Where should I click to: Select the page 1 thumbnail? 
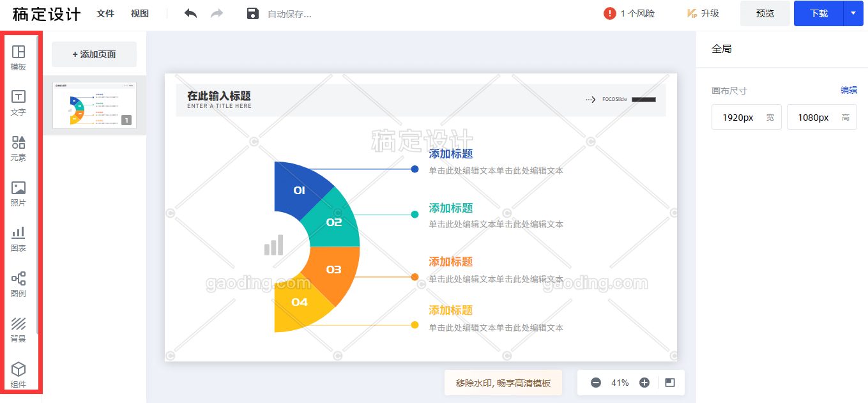point(94,105)
